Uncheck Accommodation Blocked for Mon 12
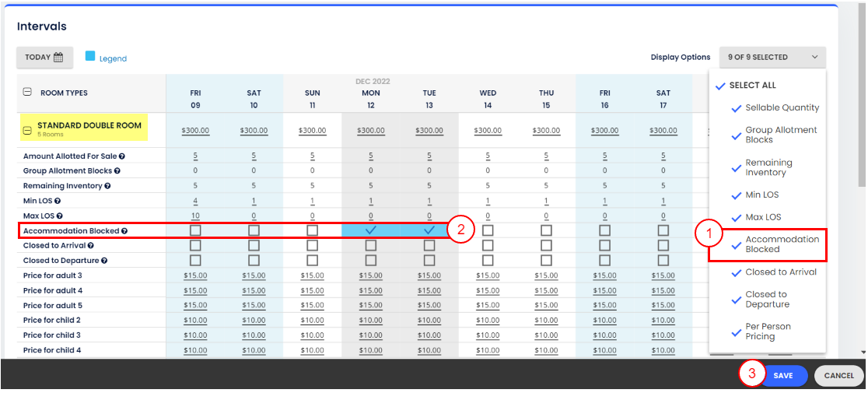868x393 pixels. pos(371,230)
